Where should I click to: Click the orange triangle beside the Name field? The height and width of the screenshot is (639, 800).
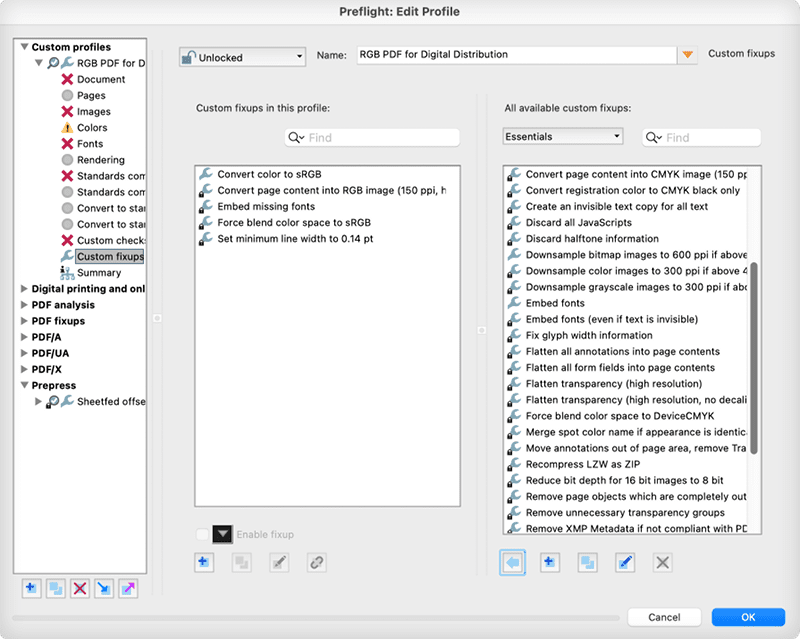687,56
